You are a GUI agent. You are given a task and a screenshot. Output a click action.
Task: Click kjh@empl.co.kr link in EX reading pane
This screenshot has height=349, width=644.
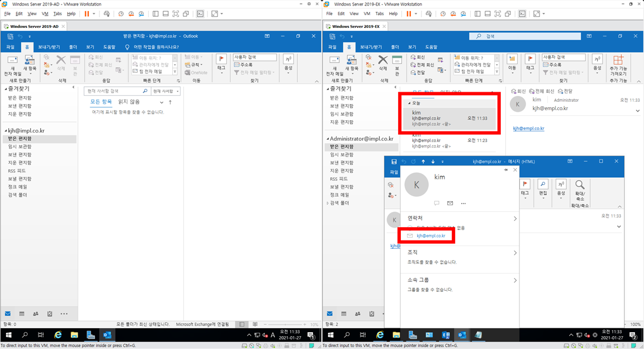[x=529, y=129]
